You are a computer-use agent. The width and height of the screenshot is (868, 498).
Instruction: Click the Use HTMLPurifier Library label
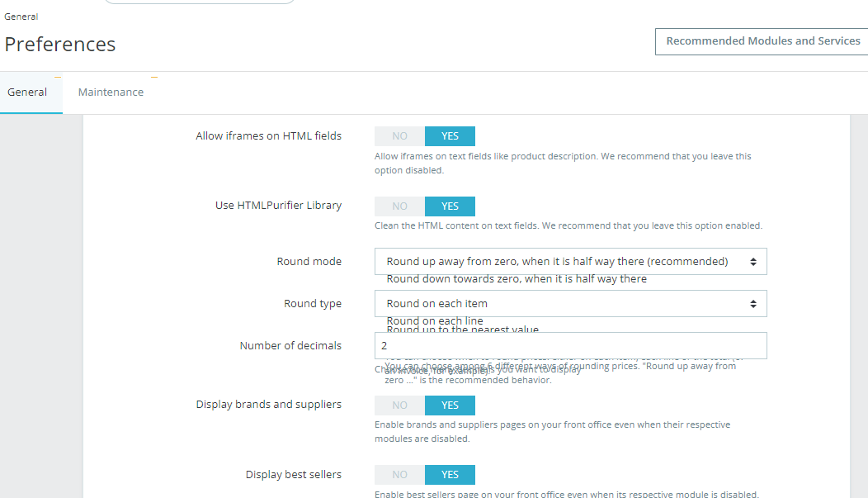(278, 206)
